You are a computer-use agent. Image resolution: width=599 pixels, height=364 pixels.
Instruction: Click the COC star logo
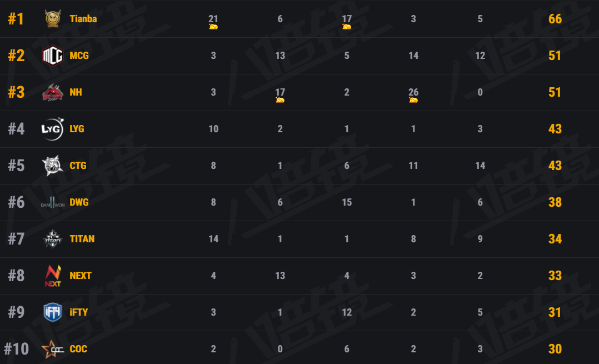coord(53,349)
